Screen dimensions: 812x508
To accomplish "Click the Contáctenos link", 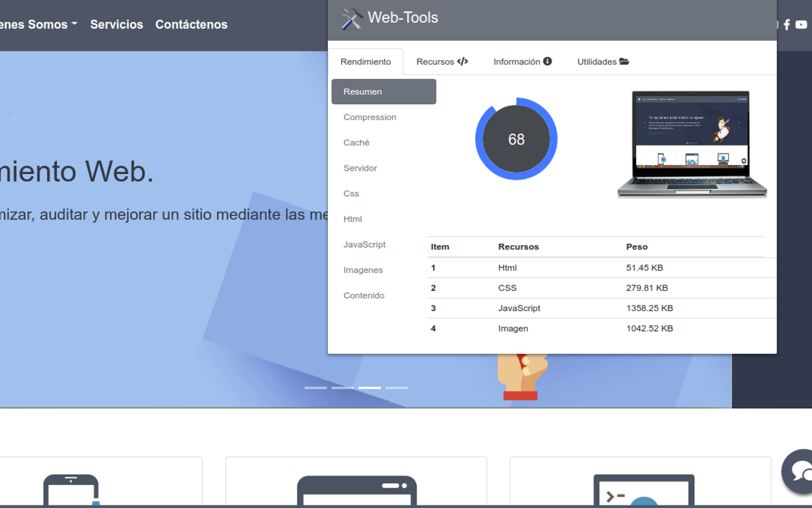I will [x=191, y=24].
